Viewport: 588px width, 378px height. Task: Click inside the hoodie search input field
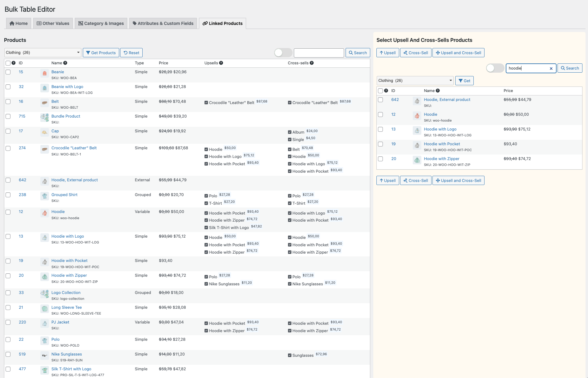(527, 68)
